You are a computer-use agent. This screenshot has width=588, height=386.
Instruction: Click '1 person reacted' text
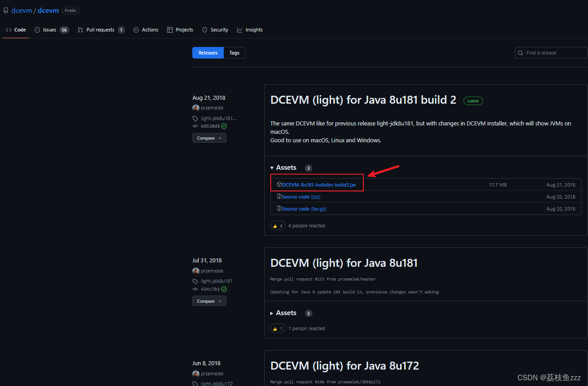307,328
